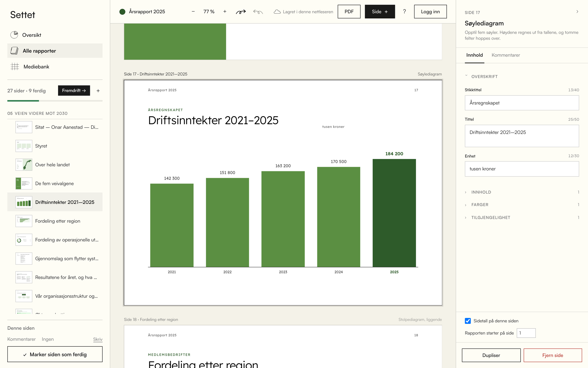
Task: Open the Over hele landet map thumbnail
Action: coord(24,165)
